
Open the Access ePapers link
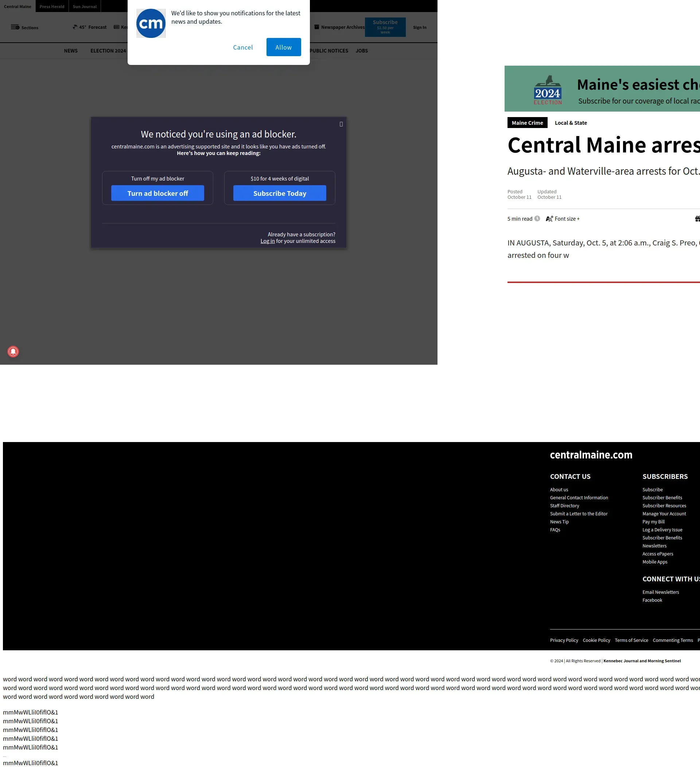658,554
